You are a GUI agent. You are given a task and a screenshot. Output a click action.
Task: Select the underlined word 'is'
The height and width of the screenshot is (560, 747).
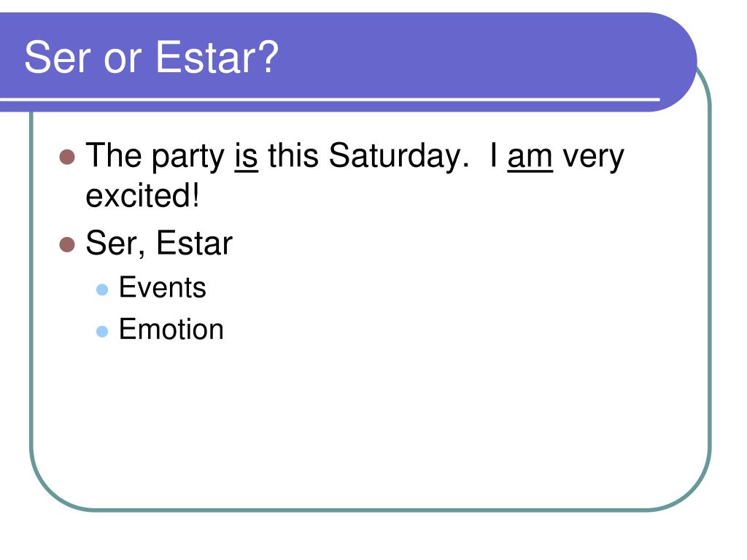[247, 156]
